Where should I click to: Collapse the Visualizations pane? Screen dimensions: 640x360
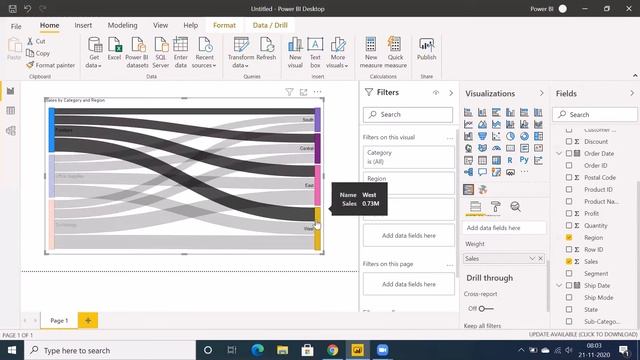[542, 93]
